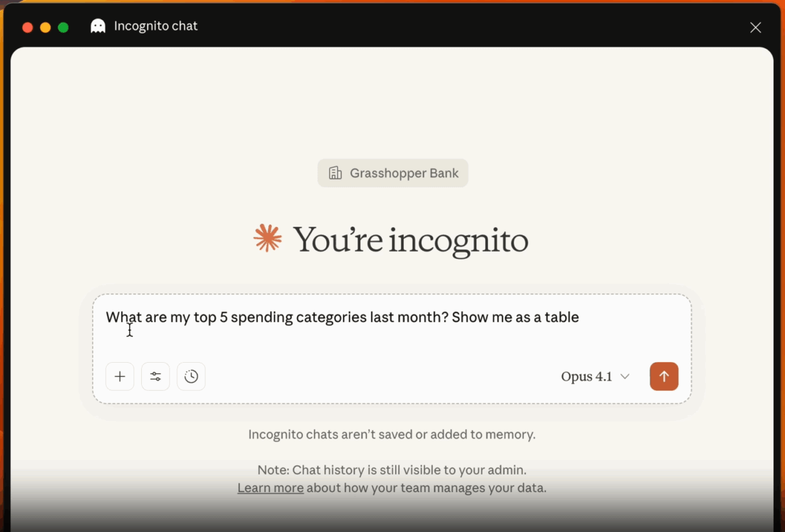Open the tools settings sliders icon

click(156, 376)
